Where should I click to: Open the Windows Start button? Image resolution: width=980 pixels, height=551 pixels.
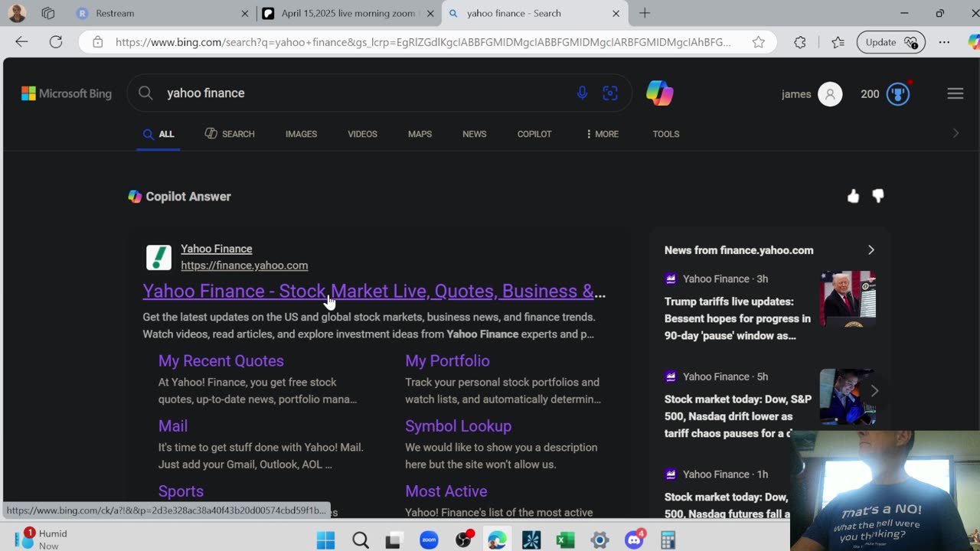325,540
